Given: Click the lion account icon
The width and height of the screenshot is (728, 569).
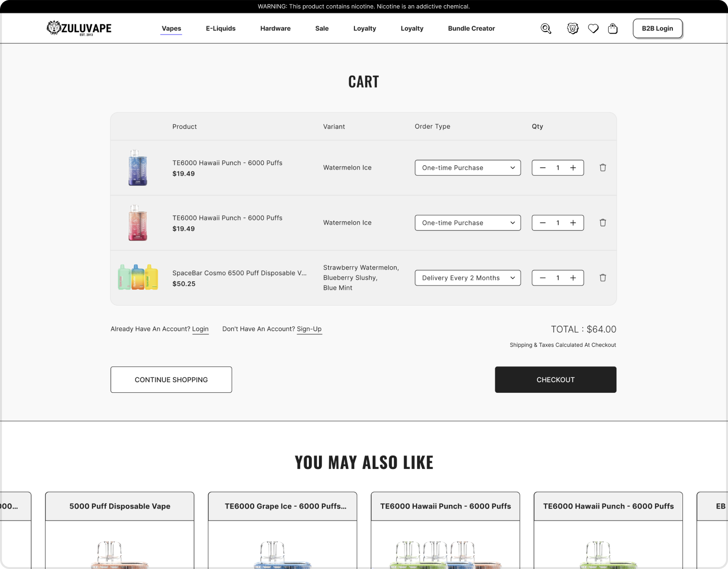Looking at the screenshot, I should (x=573, y=29).
